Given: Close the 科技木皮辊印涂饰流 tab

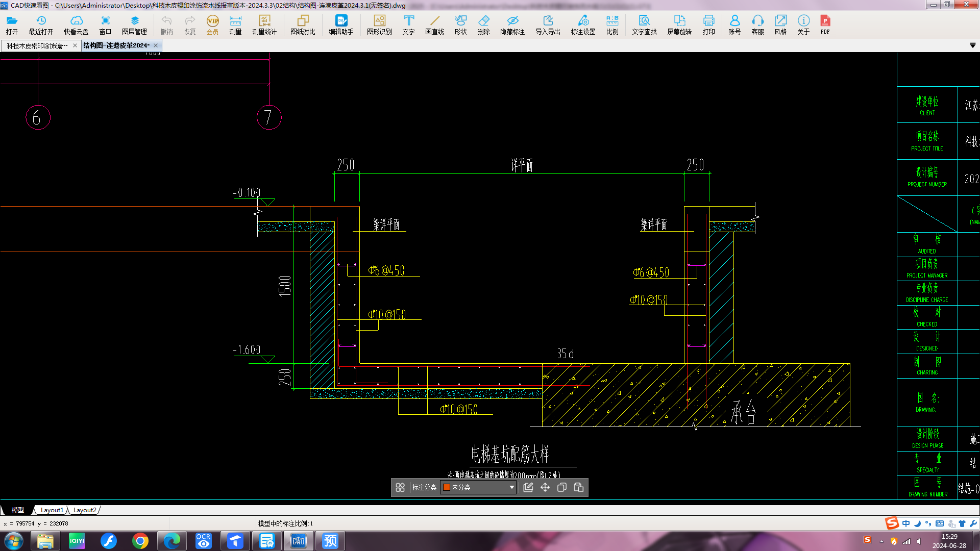Looking at the screenshot, I should pyautogui.click(x=75, y=45).
